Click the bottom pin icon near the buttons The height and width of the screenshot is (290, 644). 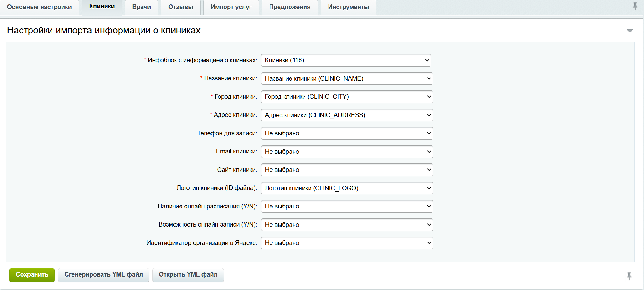pos(629,276)
